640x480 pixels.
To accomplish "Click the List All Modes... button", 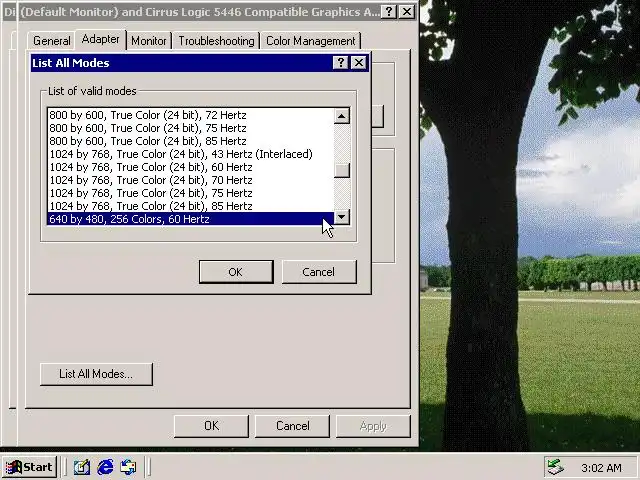I will tap(96, 374).
